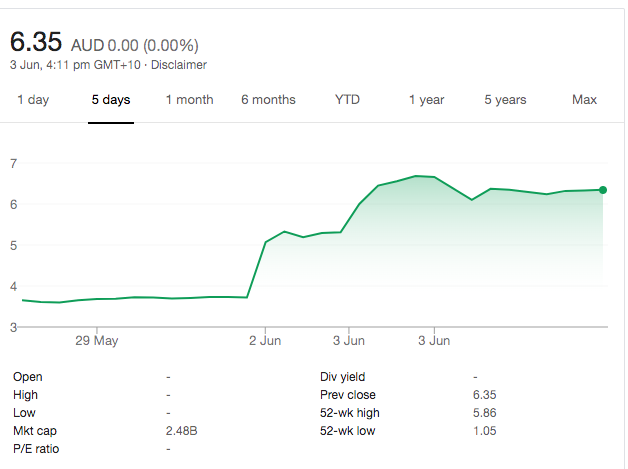628x469 pixels.
Task: Click the Mkt cap value 2.48B
Action: (x=181, y=431)
